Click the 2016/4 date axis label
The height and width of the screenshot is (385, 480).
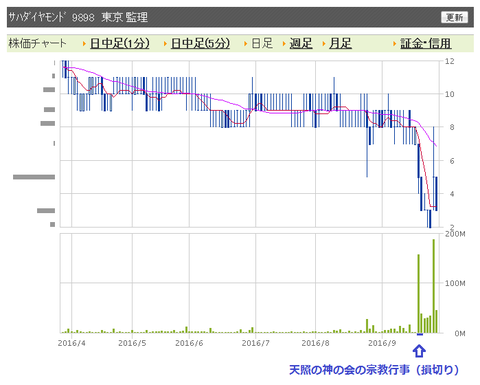coord(72,343)
